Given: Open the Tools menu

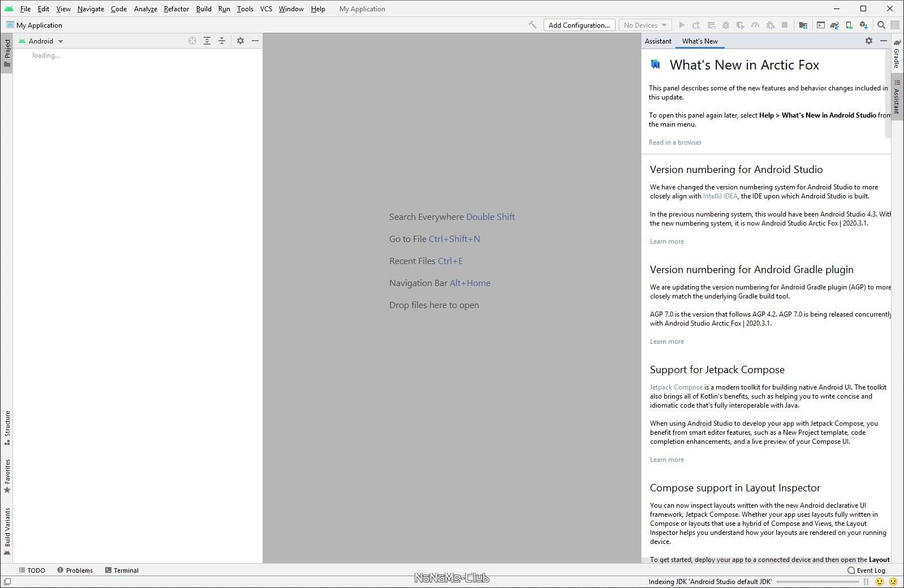Looking at the screenshot, I should click(x=245, y=9).
